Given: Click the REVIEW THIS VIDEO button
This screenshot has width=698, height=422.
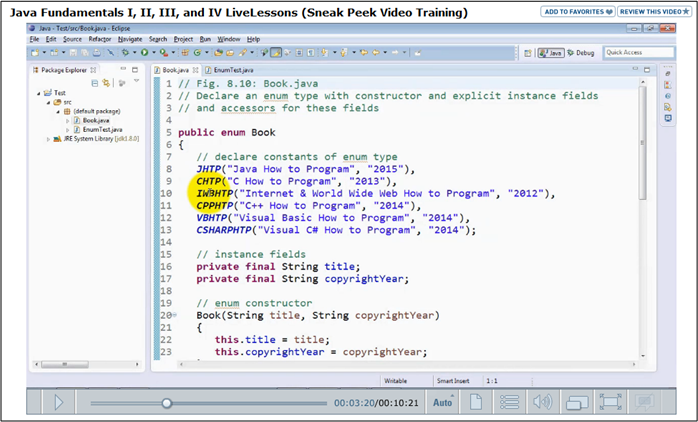Looking at the screenshot, I should click(x=653, y=12).
